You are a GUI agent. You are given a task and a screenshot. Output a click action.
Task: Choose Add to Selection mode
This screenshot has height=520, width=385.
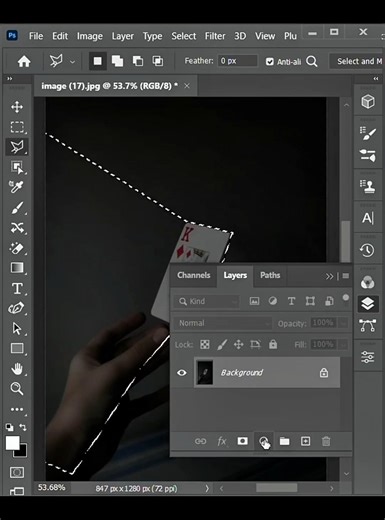tap(117, 61)
